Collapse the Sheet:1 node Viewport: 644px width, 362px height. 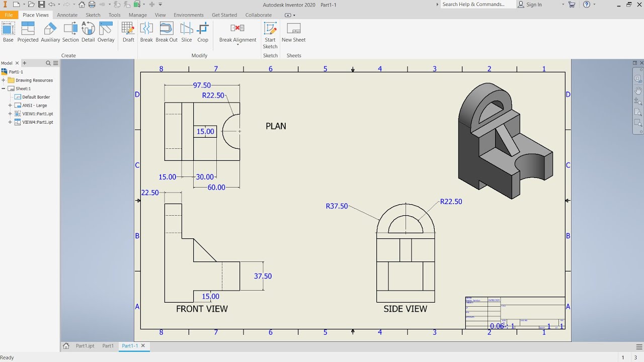pyautogui.click(x=4, y=88)
